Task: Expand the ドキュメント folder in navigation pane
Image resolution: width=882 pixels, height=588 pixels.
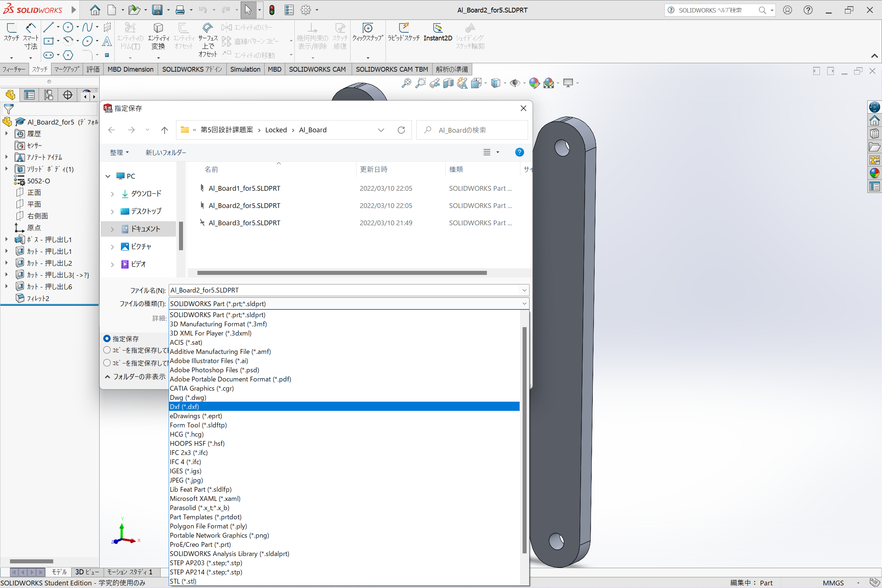Action: [112, 229]
